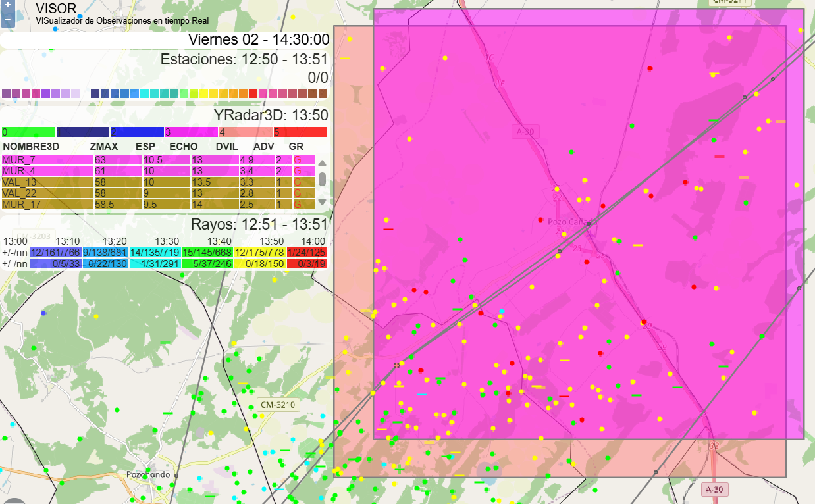Click the lightning count 1/24/125 cell
Screen dimensions: 815x504
pyautogui.click(x=307, y=252)
